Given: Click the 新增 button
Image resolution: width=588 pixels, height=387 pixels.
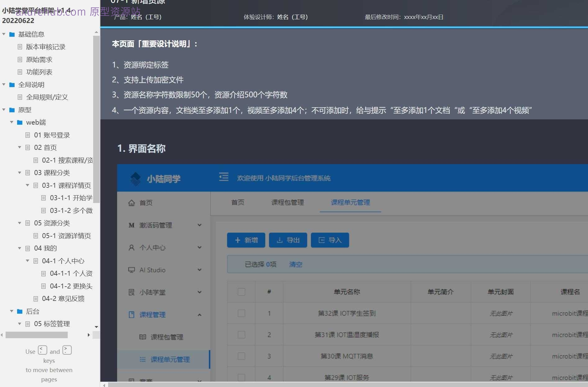Looking at the screenshot, I should pos(246,240).
